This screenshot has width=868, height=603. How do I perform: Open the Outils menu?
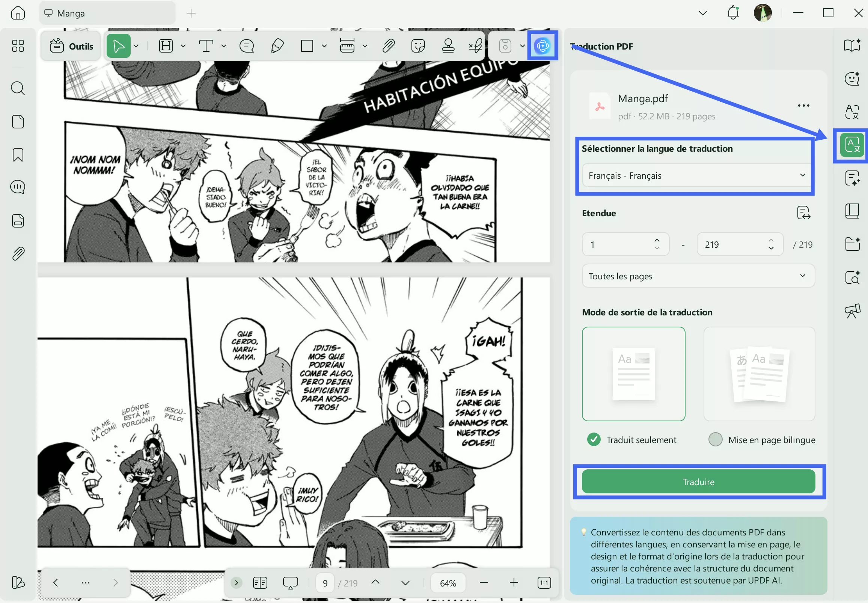tap(70, 46)
